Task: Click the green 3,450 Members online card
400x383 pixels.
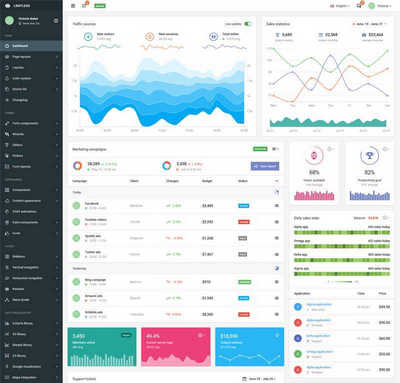Action: (102, 347)
